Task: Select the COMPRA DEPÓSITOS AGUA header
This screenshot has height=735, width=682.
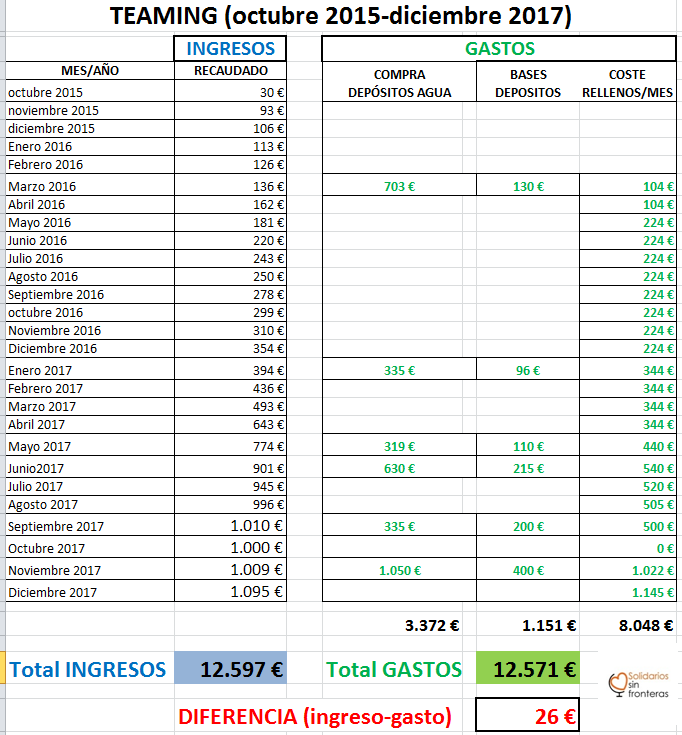Action: 399,83
